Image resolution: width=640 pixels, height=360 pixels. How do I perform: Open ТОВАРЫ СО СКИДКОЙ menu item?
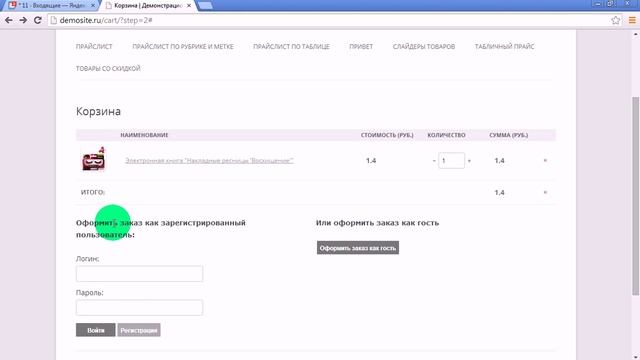[x=108, y=69]
